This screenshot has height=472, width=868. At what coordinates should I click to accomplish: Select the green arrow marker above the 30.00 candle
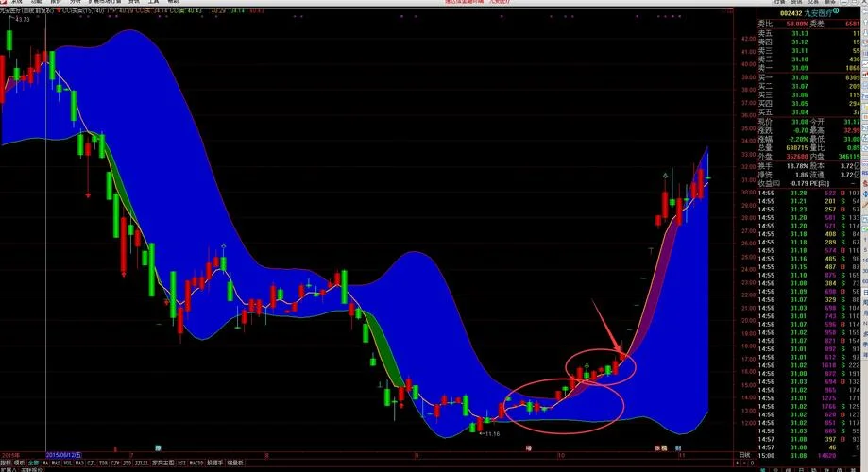tap(665, 176)
